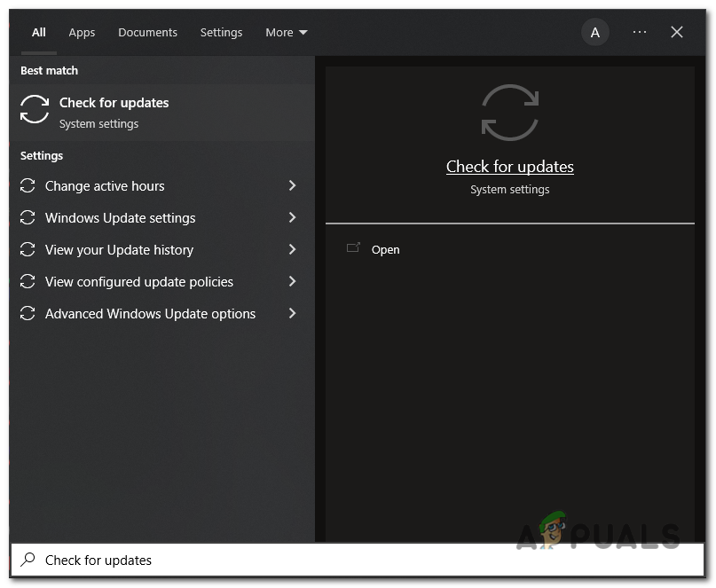Screen dimensions: 716x588
Task: Click the icon beside View your Update history
Action: coord(29,250)
